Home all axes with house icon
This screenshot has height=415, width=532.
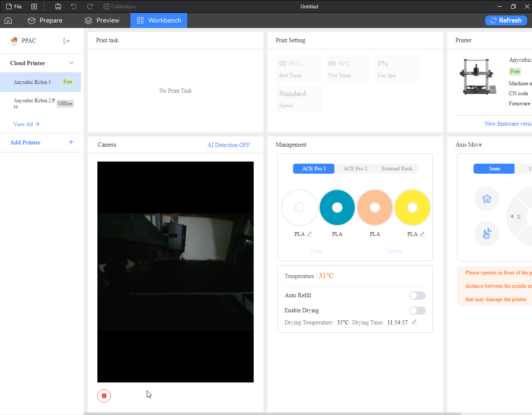(x=487, y=199)
